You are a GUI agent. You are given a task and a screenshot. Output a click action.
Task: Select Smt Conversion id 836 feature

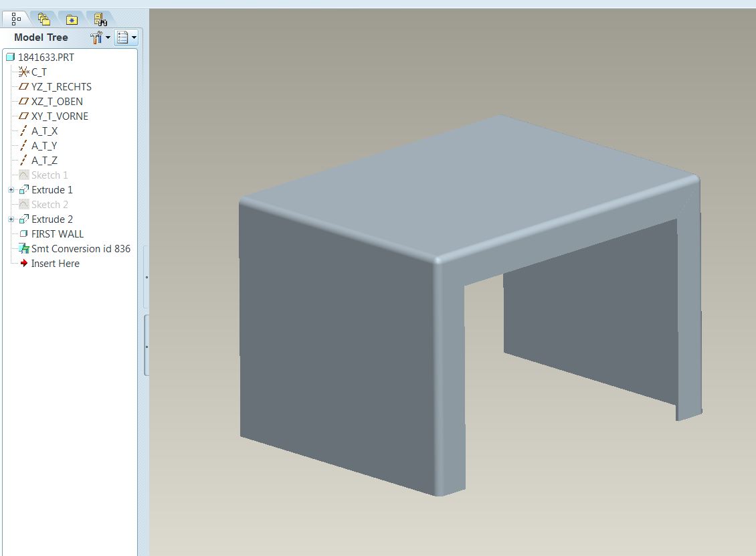[x=81, y=249]
